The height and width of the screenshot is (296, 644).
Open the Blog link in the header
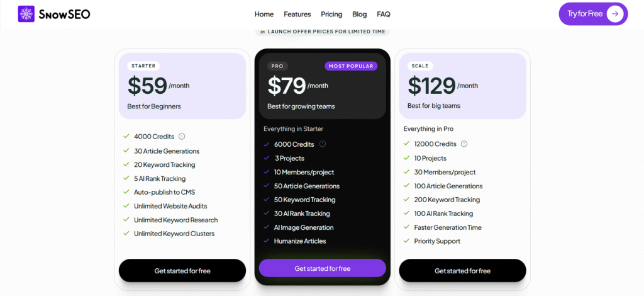click(x=360, y=14)
